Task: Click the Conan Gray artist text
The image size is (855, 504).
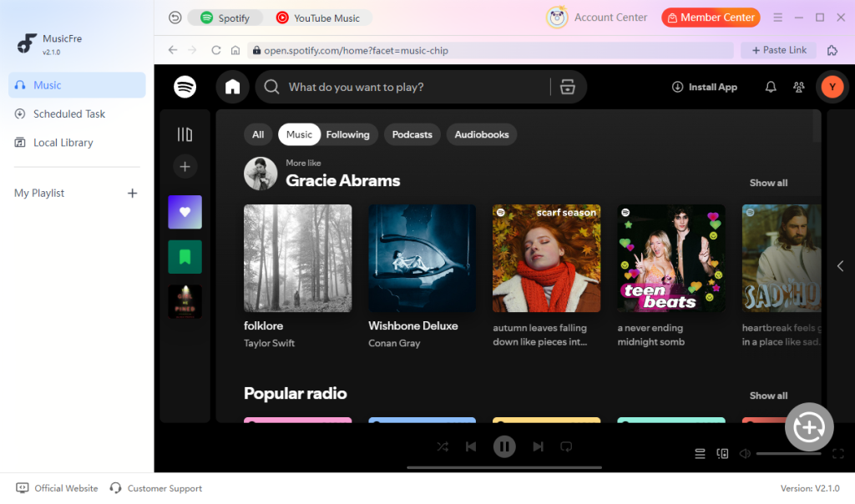Action: (x=394, y=343)
